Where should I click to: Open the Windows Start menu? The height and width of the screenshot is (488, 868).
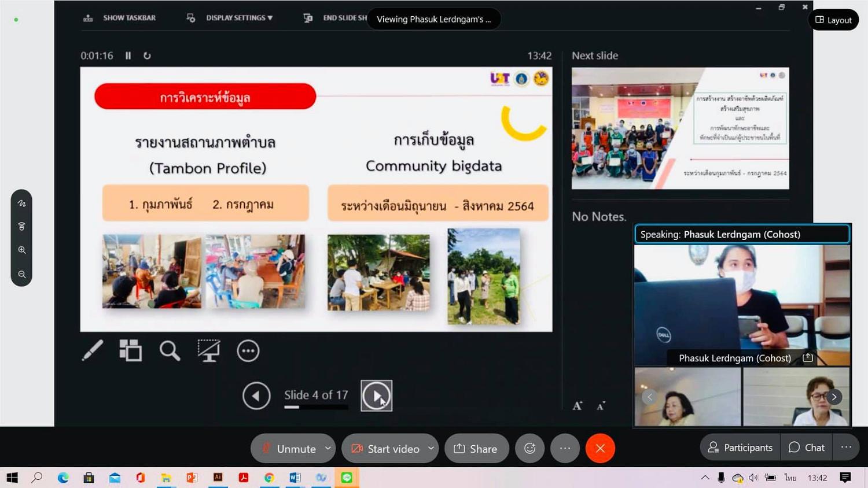point(12,478)
